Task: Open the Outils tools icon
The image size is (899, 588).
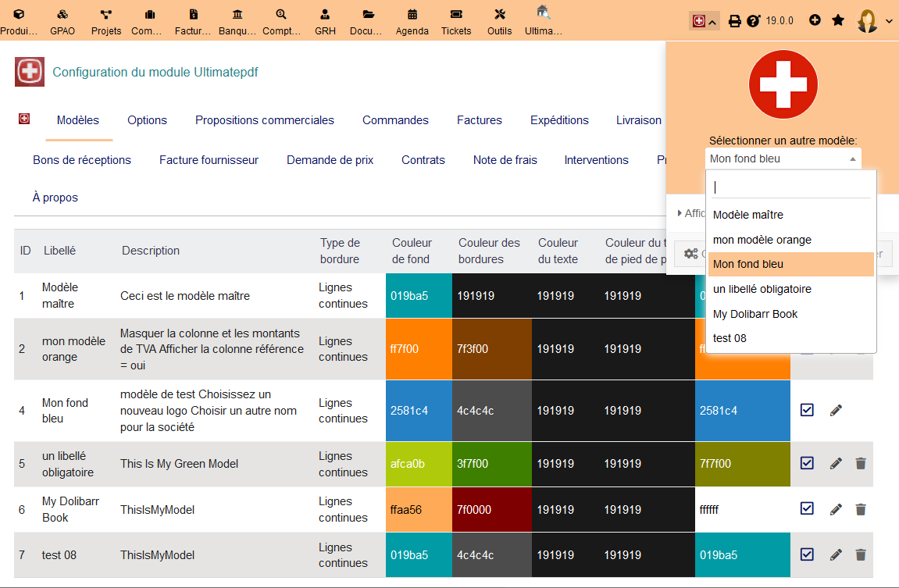Action: coord(500,15)
